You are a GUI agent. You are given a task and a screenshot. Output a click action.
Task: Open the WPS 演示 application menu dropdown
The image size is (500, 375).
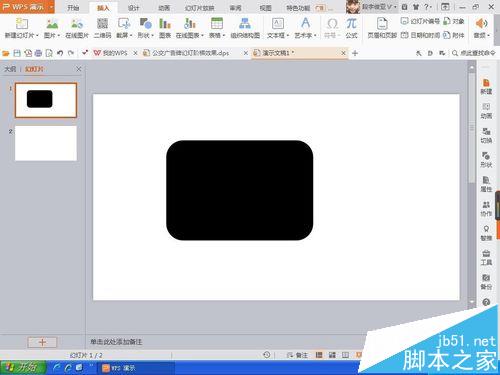tap(52, 7)
